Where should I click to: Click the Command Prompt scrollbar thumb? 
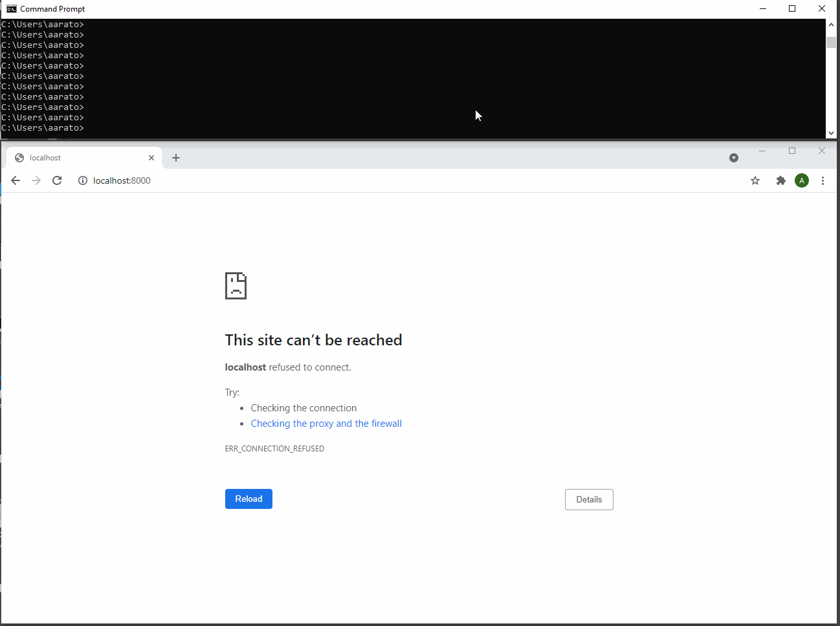point(831,42)
